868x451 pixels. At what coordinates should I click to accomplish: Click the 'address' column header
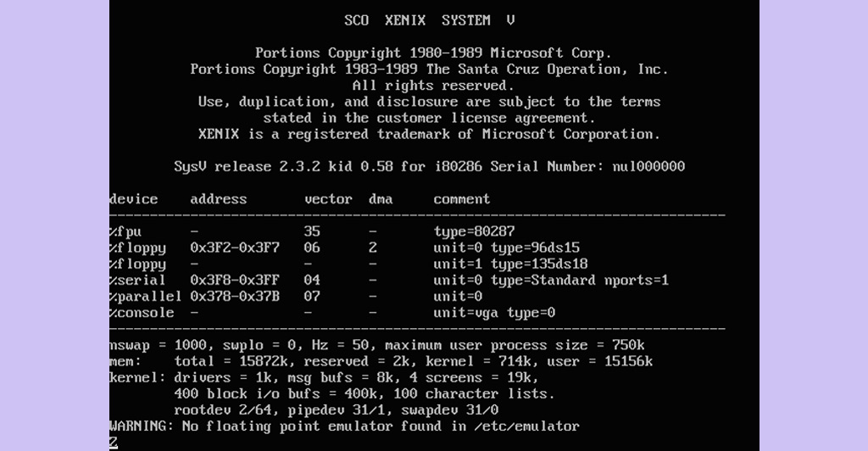219,199
